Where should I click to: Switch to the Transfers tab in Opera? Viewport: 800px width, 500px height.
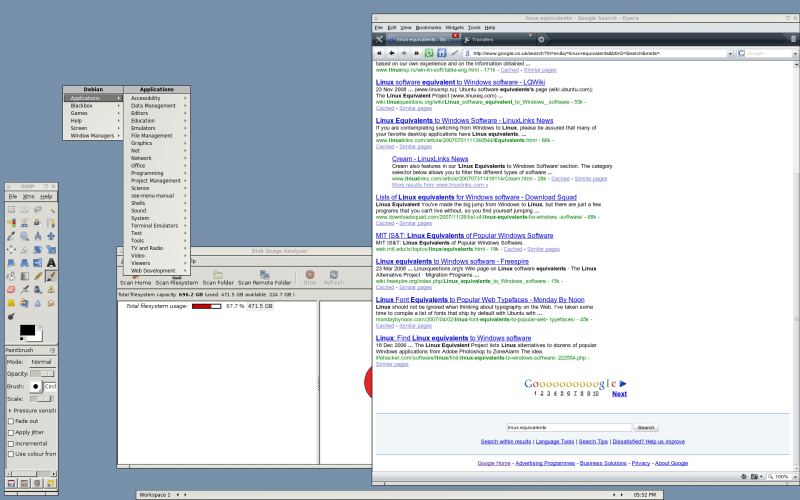(497, 39)
